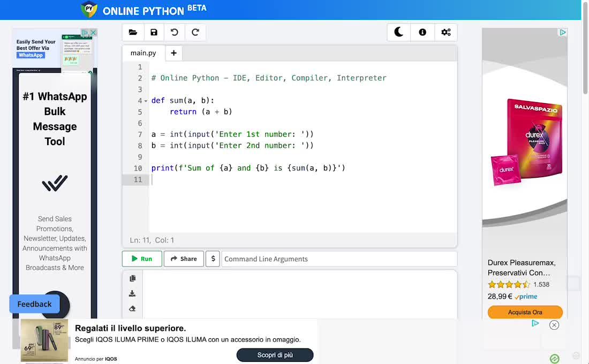Image resolution: width=589 pixels, height=364 pixels.
Task: Save the code using floppy disk icon
Action: pyautogui.click(x=154, y=33)
